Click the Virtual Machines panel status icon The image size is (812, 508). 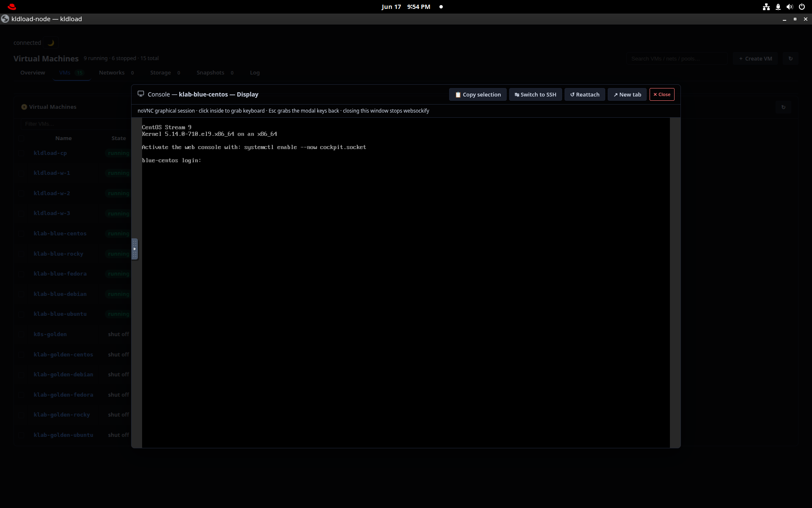pos(24,107)
